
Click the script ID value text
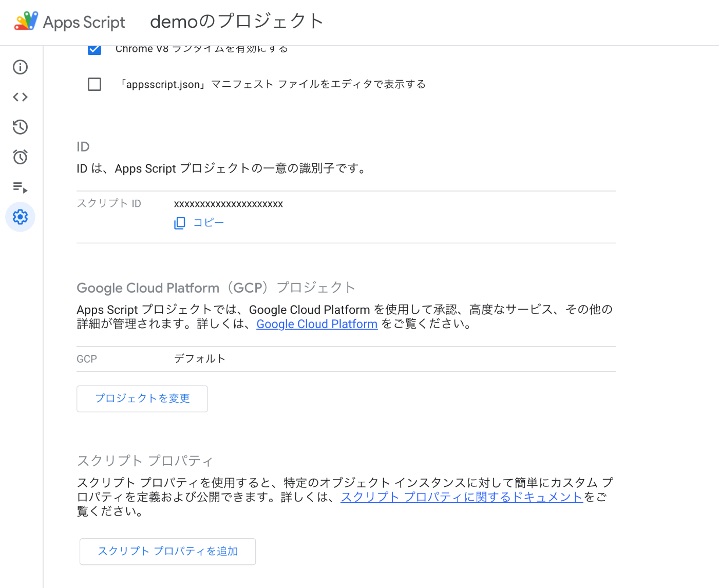click(x=229, y=204)
